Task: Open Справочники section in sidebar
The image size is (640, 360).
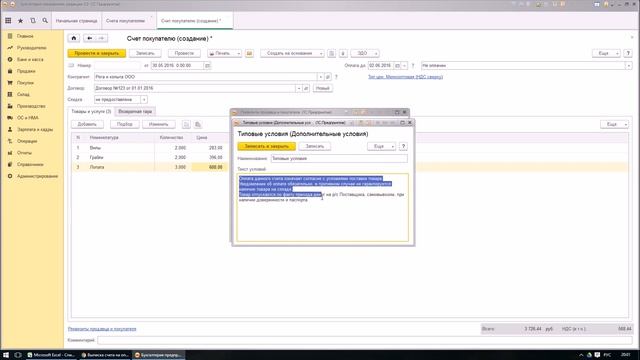Action: [30, 164]
